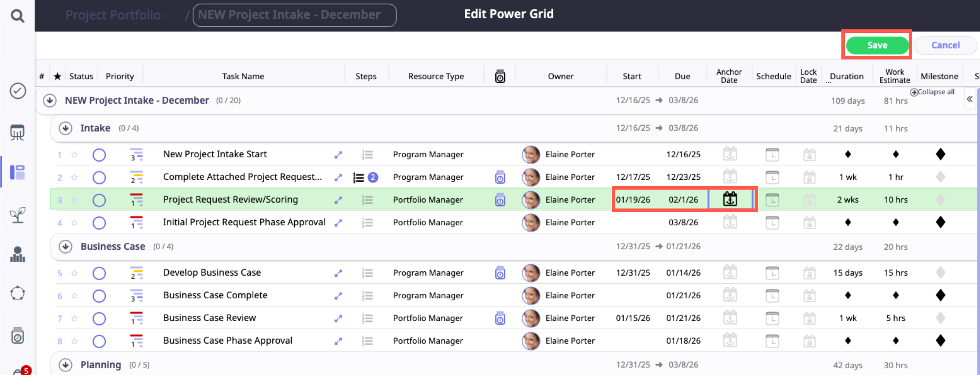Click schedule calendar icon for Business Case Review

(x=772, y=318)
